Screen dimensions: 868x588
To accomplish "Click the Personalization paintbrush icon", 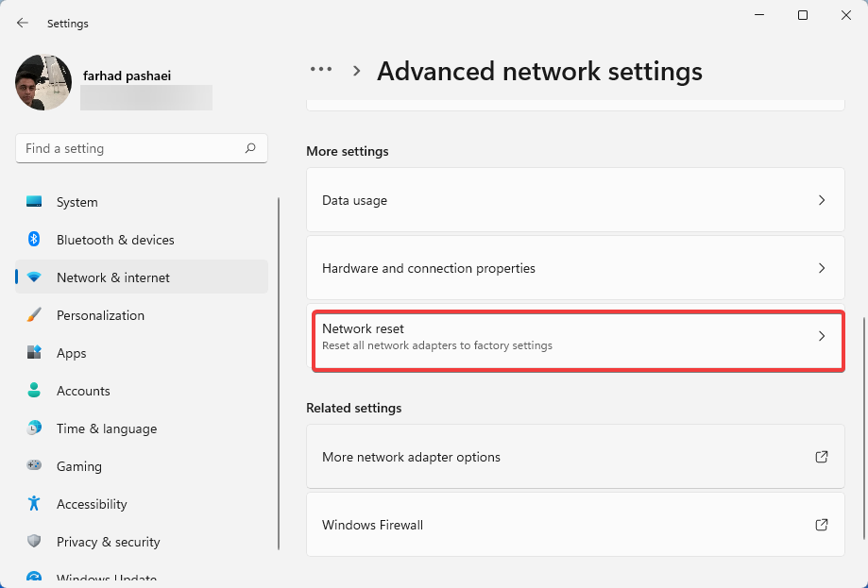I will pyautogui.click(x=34, y=315).
